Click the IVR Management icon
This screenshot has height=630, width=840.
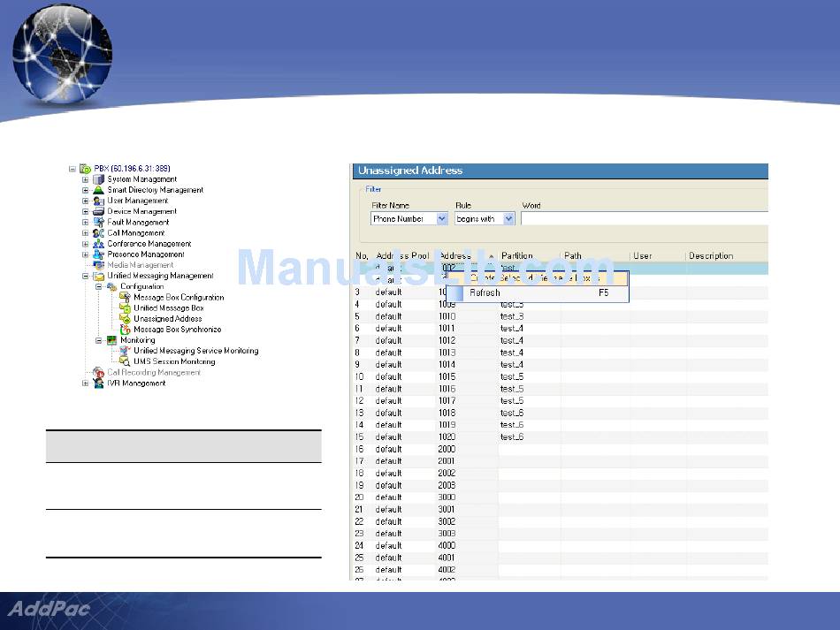click(x=99, y=383)
